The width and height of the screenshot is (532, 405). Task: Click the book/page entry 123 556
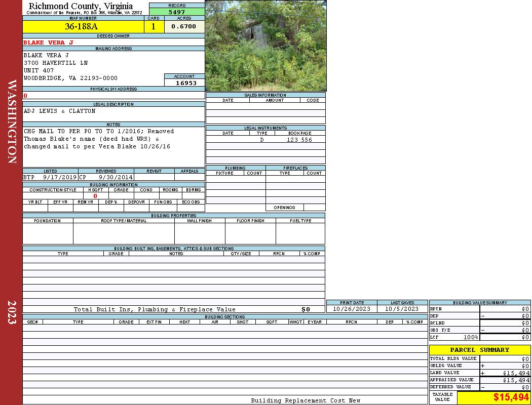click(299, 140)
